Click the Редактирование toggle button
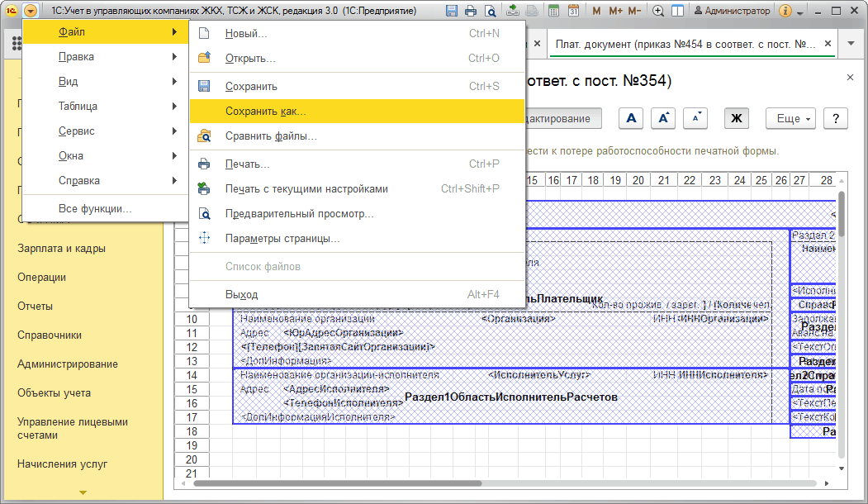 (x=562, y=118)
